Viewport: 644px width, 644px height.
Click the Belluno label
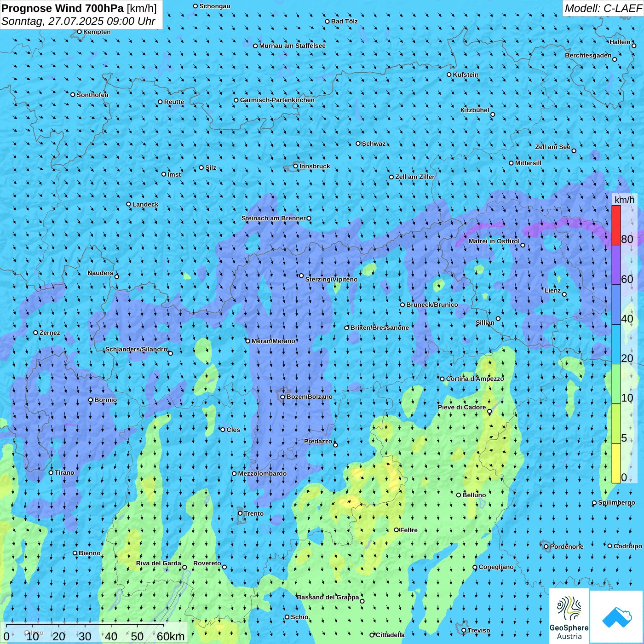474,495
